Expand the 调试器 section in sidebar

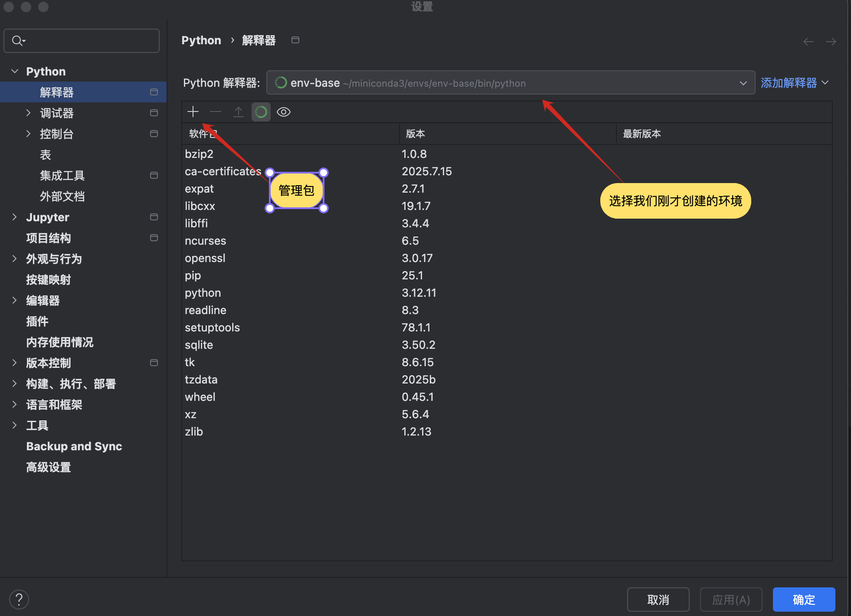click(28, 113)
